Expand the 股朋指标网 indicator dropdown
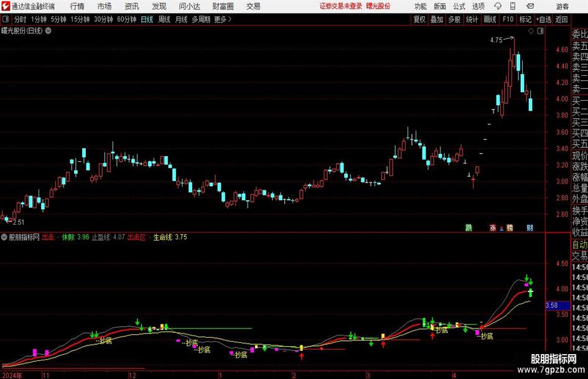Screen dimensions: 588x379 pyautogui.click(x=4, y=237)
